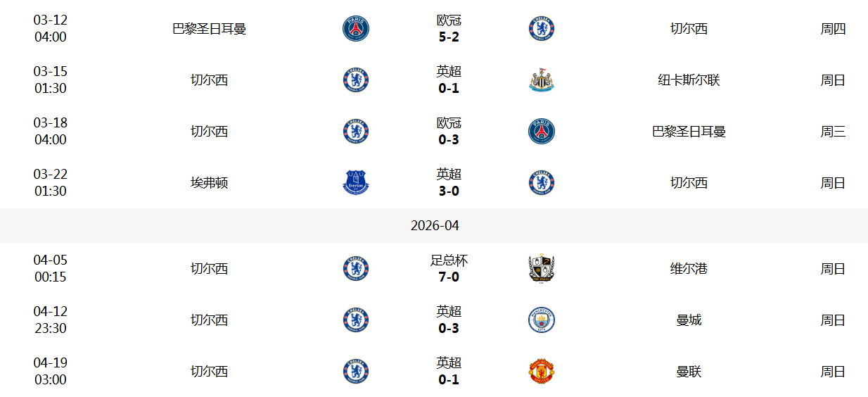Image resolution: width=868 pixels, height=397 pixels.
Task: Open 埃弗顿 team link
Action: pos(210,183)
